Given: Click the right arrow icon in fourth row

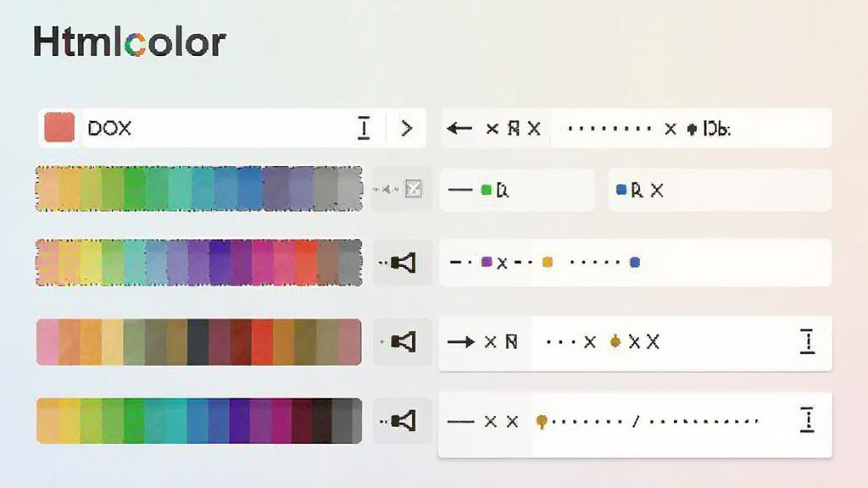Looking at the screenshot, I should coord(461,342).
